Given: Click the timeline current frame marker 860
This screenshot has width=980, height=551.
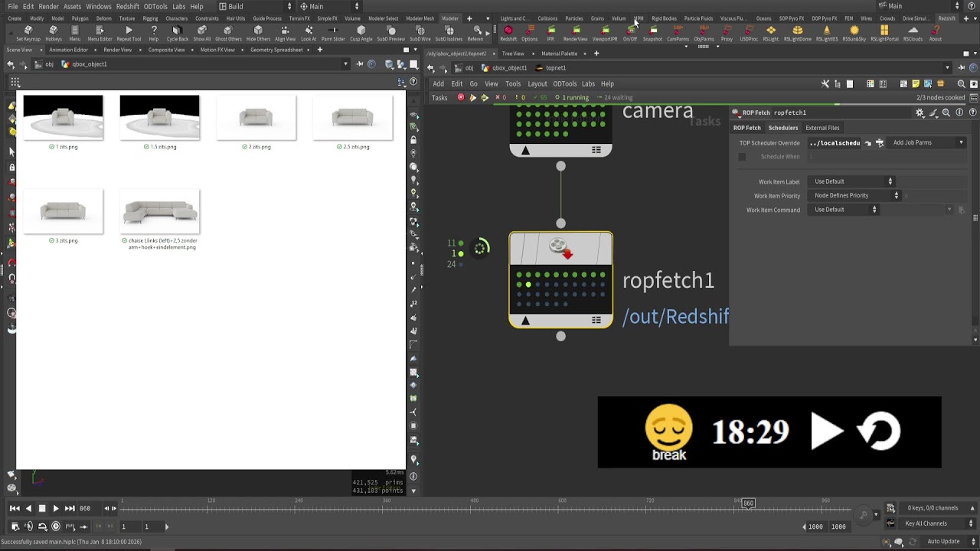Looking at the screenshot, I should tap(748, 503).
